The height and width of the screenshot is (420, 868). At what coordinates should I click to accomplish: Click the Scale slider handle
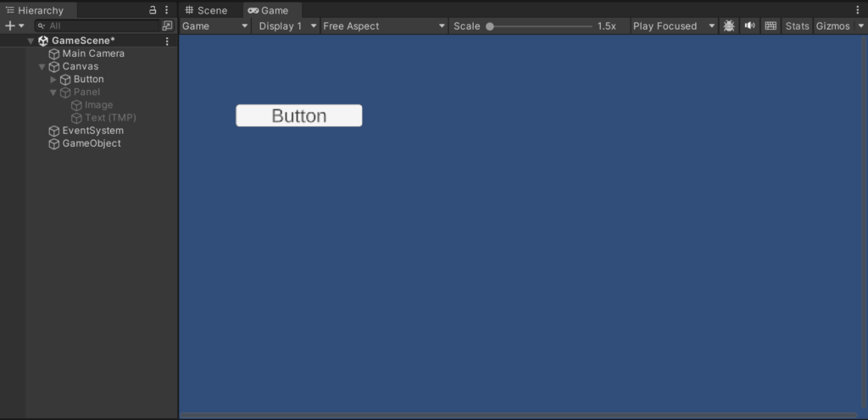pyautogui.click(x=490, y=26)
